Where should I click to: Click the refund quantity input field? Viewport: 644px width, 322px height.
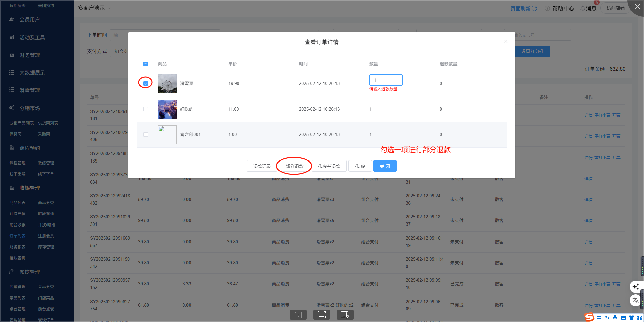click(x=386, y=80)
